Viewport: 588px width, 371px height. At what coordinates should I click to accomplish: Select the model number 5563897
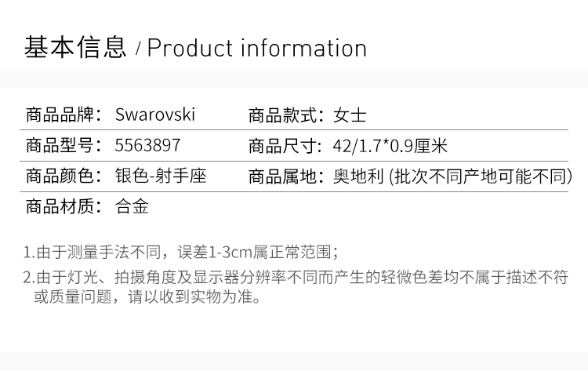click(147, 145)
